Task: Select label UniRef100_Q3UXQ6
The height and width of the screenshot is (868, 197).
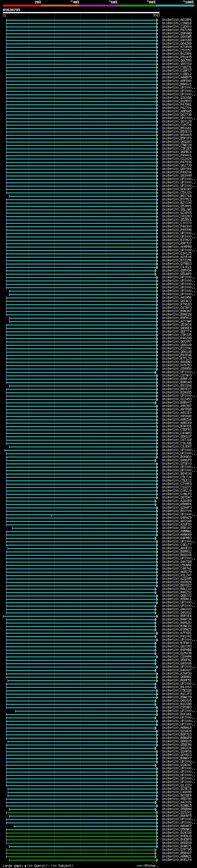Action: pyautogui.click(x=177, y=98)
